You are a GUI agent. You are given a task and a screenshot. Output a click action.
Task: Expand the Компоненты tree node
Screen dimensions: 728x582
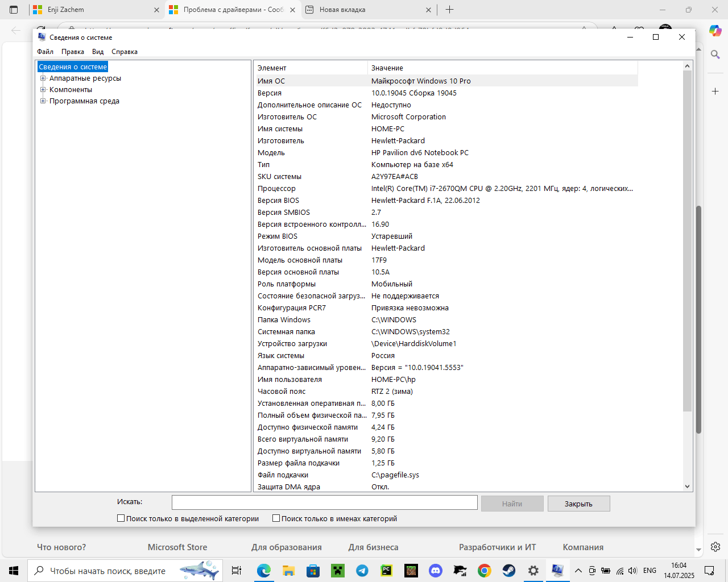pos(43,90)
